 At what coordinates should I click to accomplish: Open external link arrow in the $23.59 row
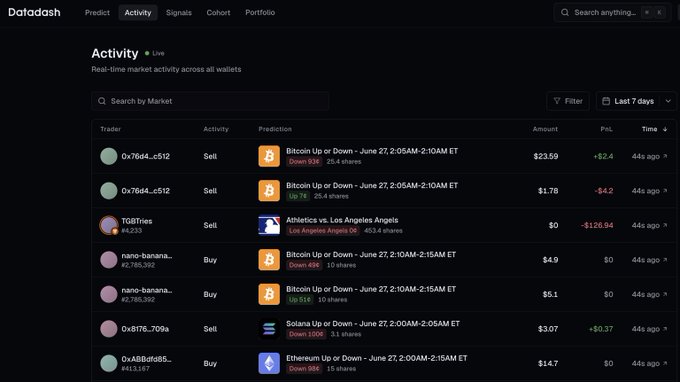[665, 156]
